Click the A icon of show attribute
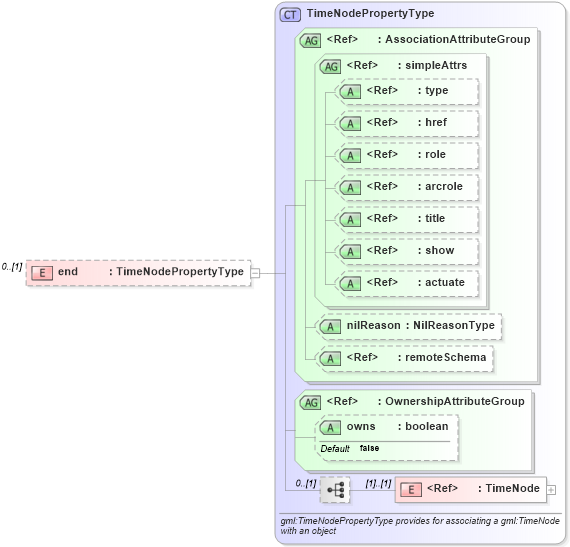The height and width of the screenshot is (547, 570). click(350, 252)
